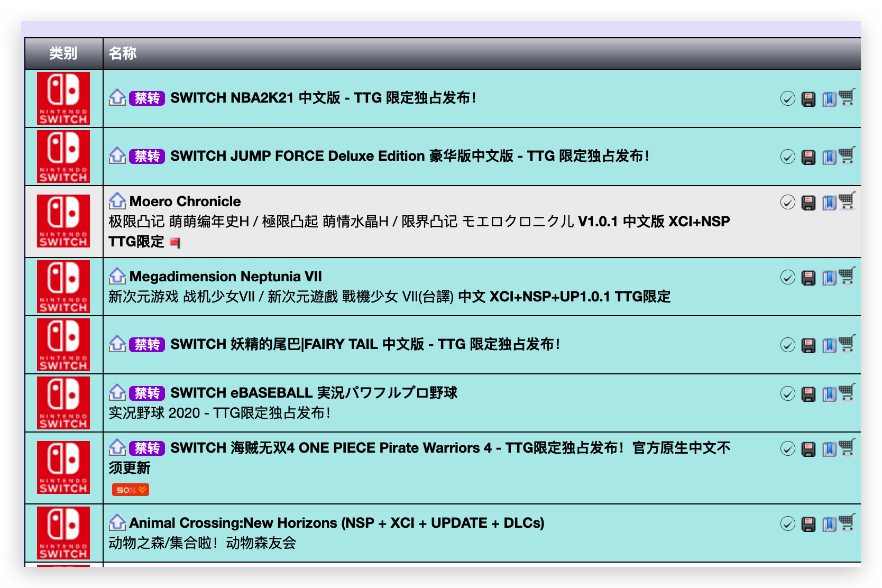Screen dimensions: 882x588
Task: Click the cart icon in Animal Crossing row
Action: point(847,522)
